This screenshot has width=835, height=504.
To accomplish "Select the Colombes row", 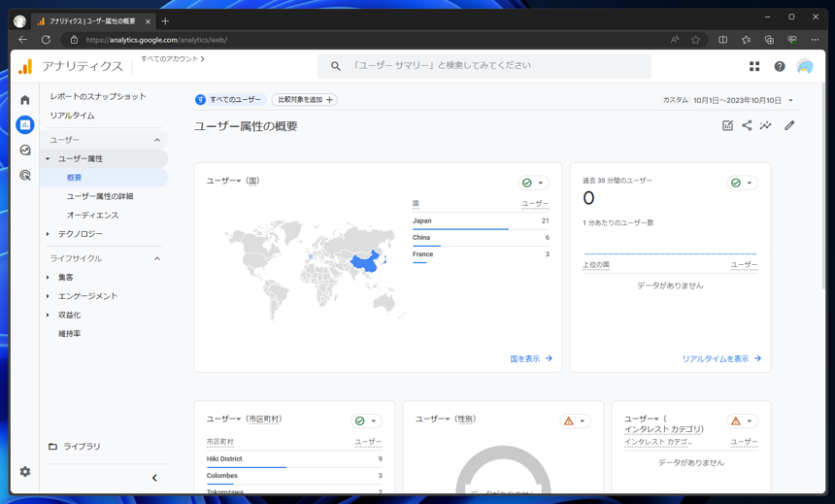I will pyautogui.click(x=294, y=476).
